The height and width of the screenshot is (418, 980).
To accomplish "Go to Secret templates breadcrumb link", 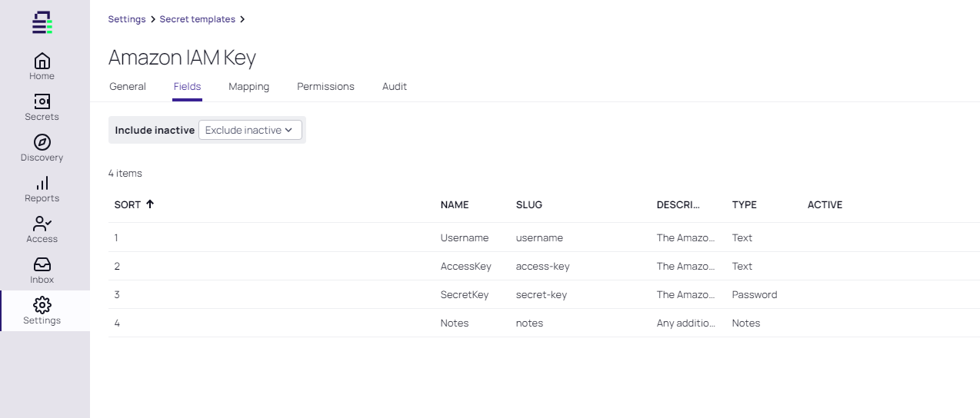I will 198,19.
